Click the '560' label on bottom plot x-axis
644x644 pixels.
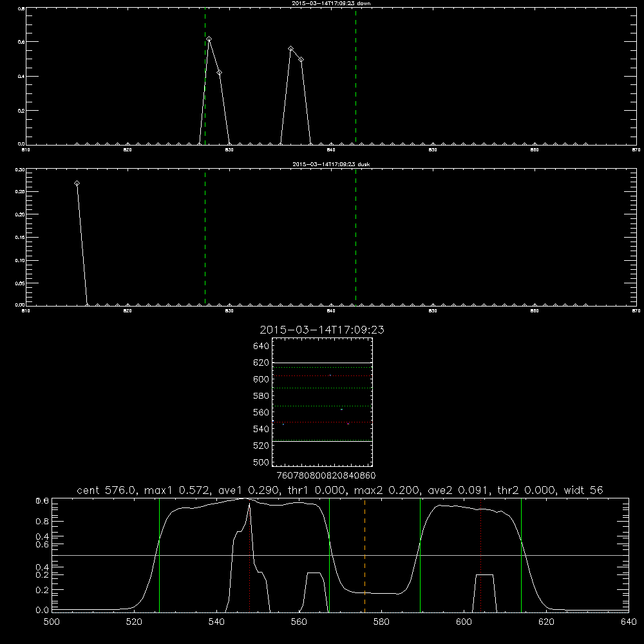point(299,622)
